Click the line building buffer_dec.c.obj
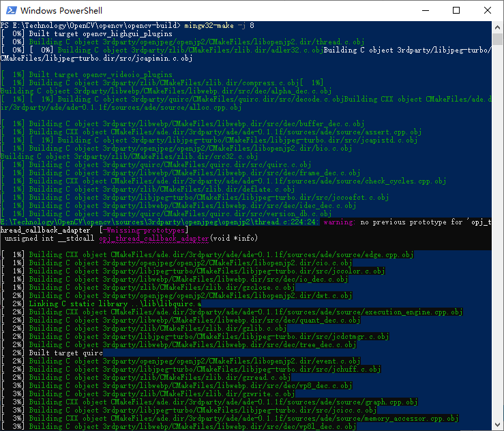Image resolution: width=504 pixels, height=431 pixels. pyautogui.click(x=183, y=123)
